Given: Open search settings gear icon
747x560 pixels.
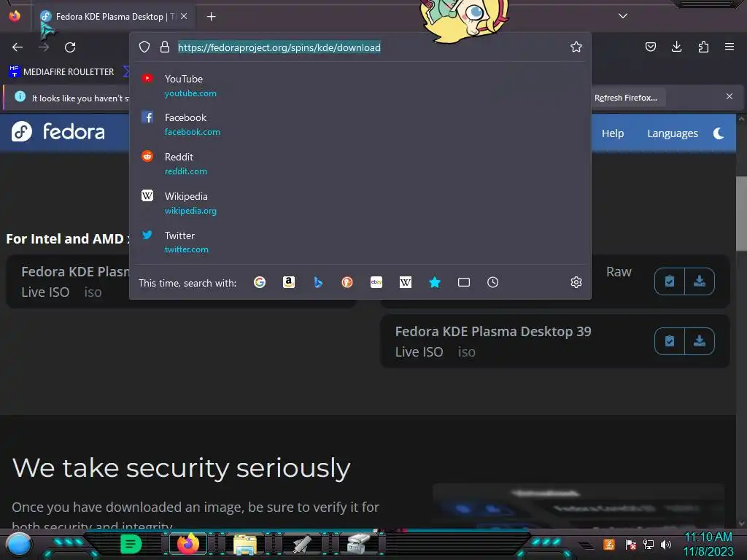Looking at the screenshot, I should tap(576, 282).
